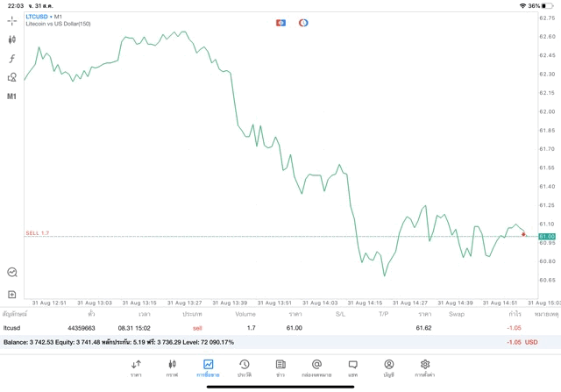Switch to the candlestick chart tab
The width and height of the screenshot is (561, 392).
pos(172,367)
